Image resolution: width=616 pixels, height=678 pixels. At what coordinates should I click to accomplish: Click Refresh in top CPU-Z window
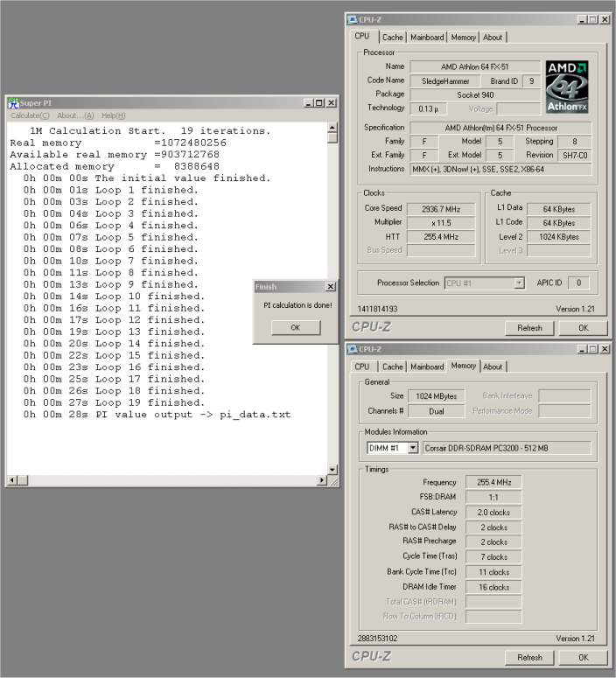click(x=529, y=328)
